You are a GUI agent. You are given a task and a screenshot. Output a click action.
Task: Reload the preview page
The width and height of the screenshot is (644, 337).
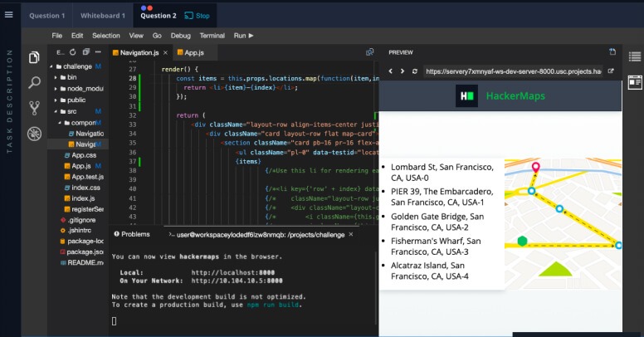(x=415, y=71)
